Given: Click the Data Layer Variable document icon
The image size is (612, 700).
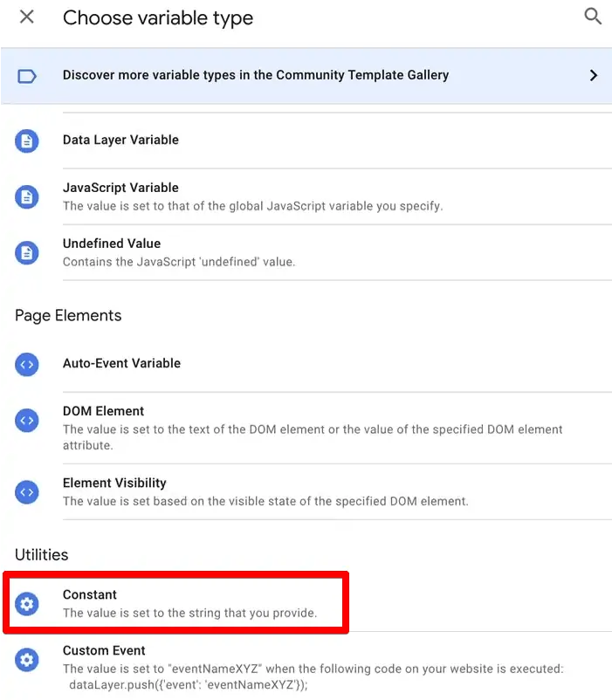Looking at the screenshot, I should pyautogui.click(x=27, y=141).
